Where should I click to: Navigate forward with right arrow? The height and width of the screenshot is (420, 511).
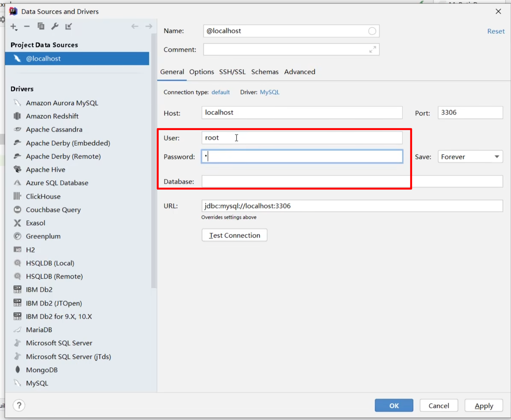click(x=149, y=26)
